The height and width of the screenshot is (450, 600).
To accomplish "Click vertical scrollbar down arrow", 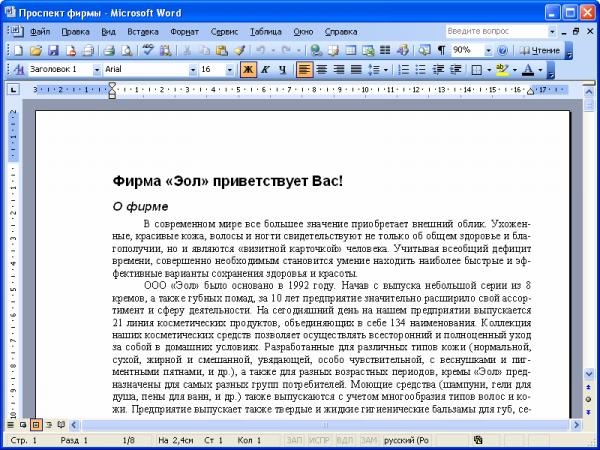I will point(589,374).
